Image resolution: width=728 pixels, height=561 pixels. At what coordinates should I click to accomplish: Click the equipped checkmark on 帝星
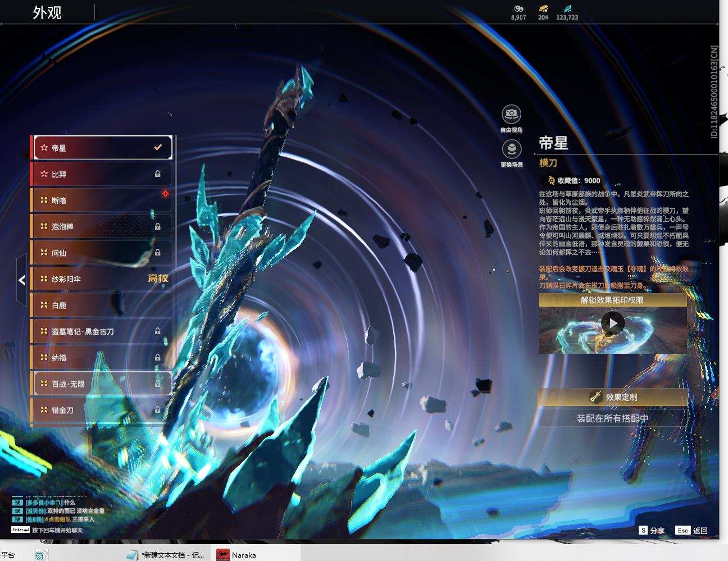pyautogui.click(x=158, y=148)
